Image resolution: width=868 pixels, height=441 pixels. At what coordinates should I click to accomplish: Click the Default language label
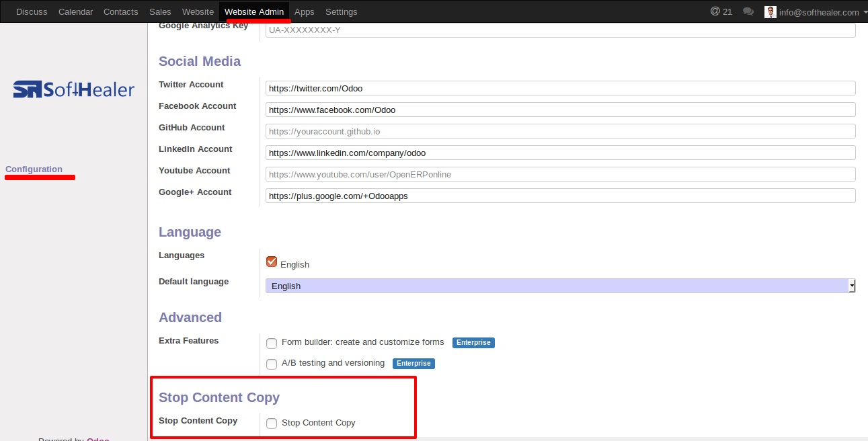point(194,282)
